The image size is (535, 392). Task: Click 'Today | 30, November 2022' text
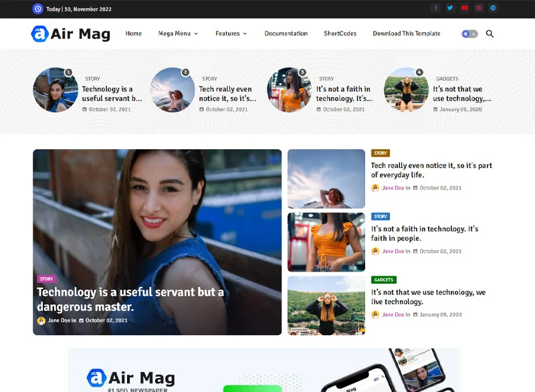(x=79, y=9)
